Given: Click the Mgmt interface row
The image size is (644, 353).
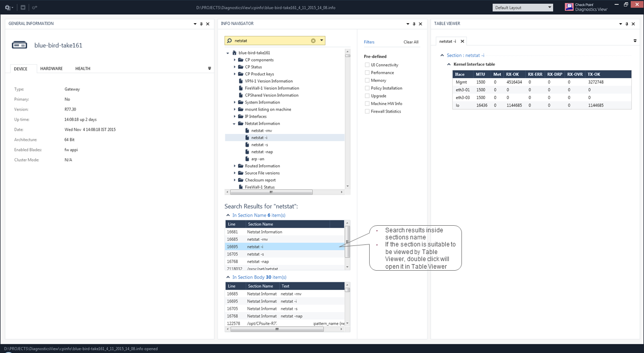Looking at the screenshot, I should pyautogui.click(x=542, y=82).
